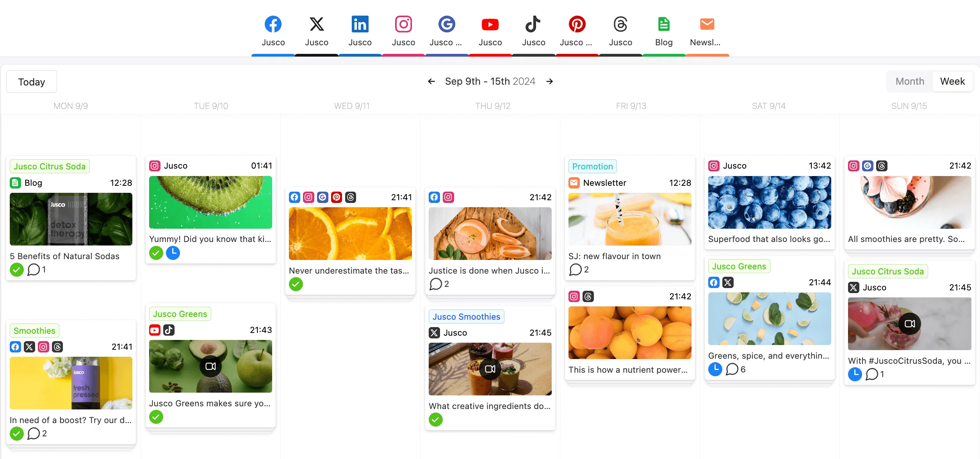The width and height of the screenshot is (980, 459).
Task: Click the Today button to reset view
Action: (x=32, y=81)
